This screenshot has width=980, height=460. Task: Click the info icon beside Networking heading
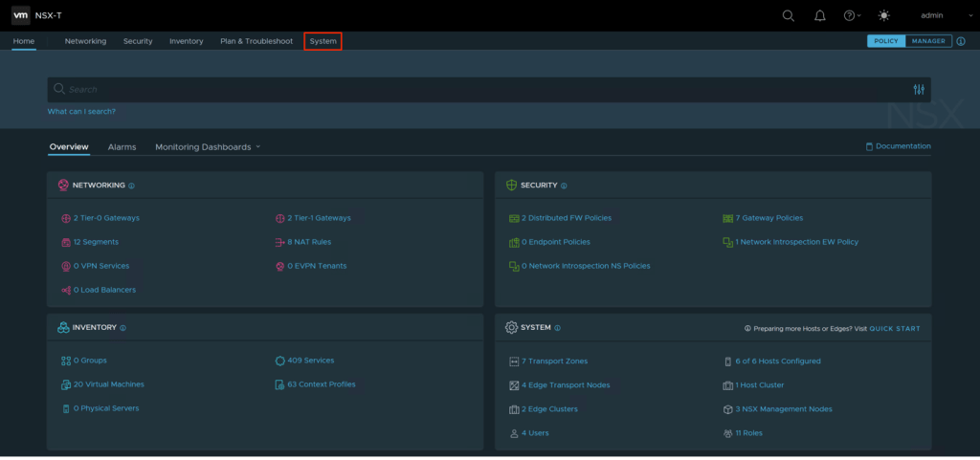tap(132, 186)
